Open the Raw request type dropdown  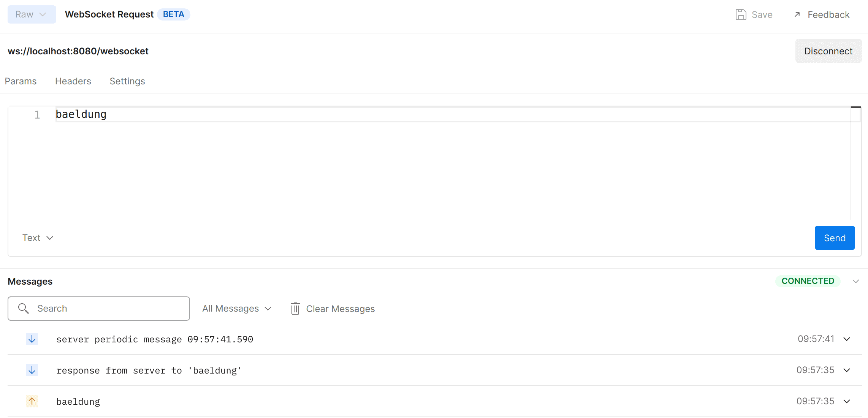pyautogui.click(x=32, y=14)
